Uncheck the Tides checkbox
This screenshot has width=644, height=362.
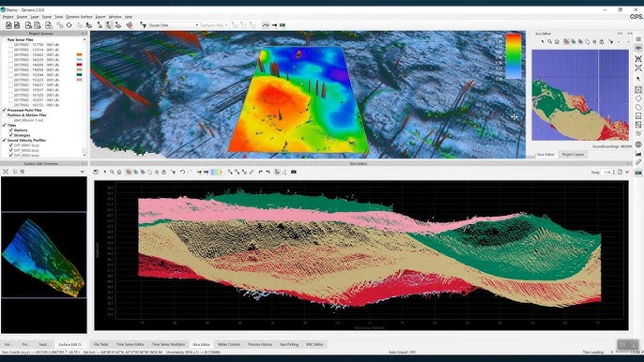coord(4,125)
